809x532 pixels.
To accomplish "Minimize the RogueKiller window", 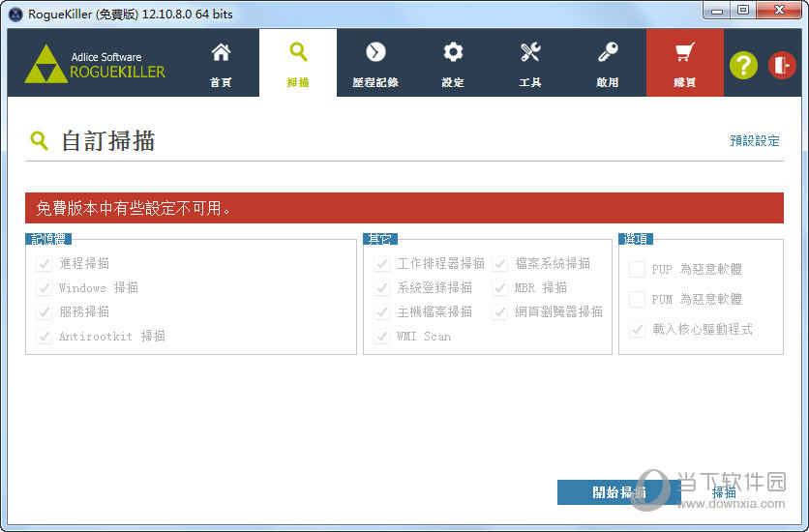I will [717, 11].
